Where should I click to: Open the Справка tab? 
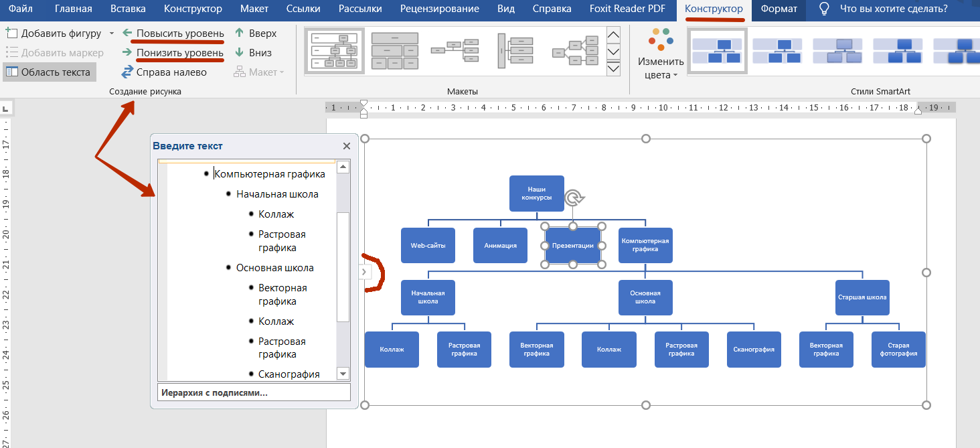tap(552, 9)
